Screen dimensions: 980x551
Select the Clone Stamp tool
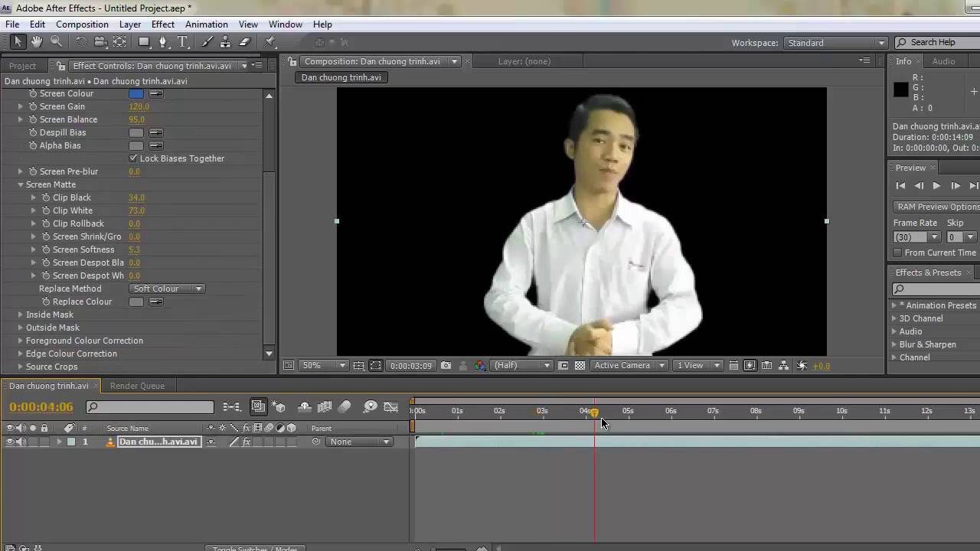coord(225,42)
